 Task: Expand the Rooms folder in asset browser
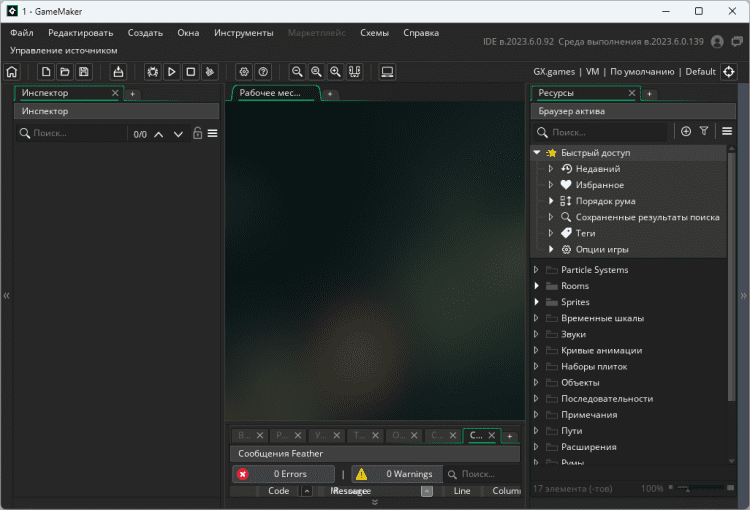(x=537, y=286)
